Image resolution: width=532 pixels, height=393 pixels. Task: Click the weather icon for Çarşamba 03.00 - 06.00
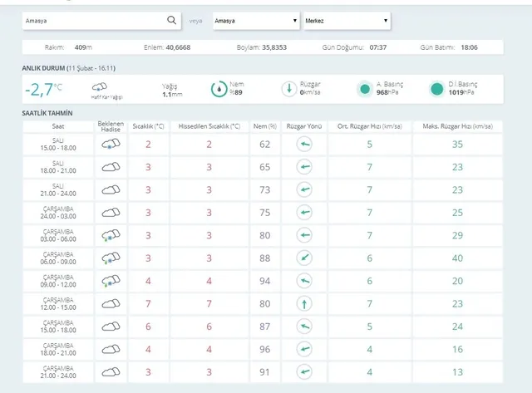111,235
